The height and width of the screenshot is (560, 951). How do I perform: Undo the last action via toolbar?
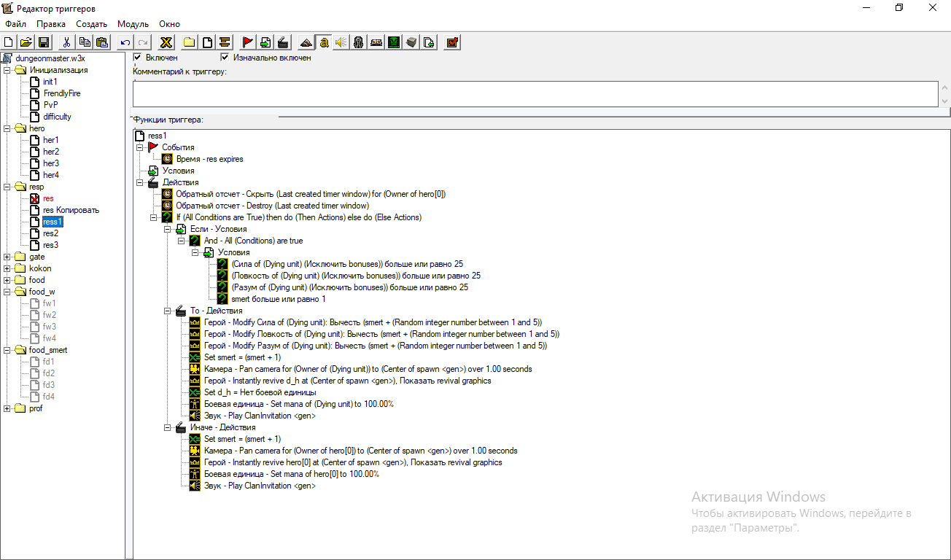125,42
